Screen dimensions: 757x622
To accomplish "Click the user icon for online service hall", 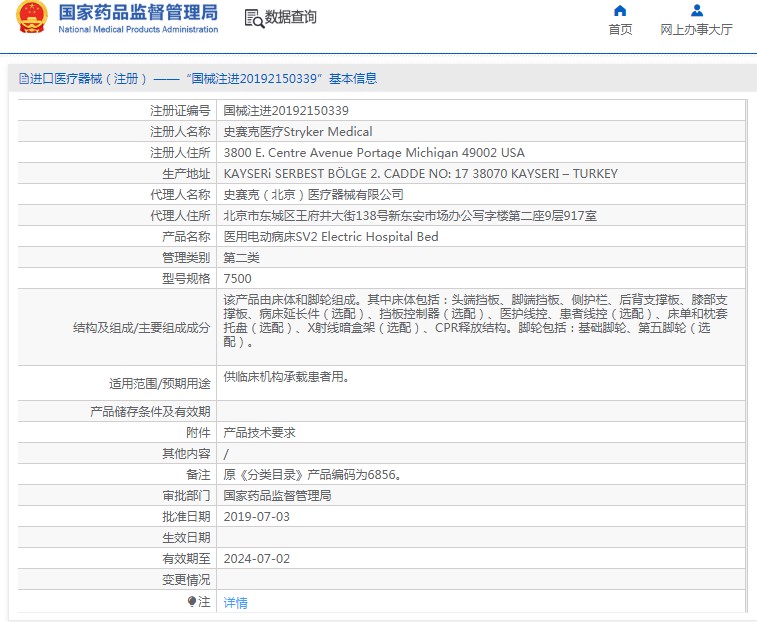I will pos(697,11).
